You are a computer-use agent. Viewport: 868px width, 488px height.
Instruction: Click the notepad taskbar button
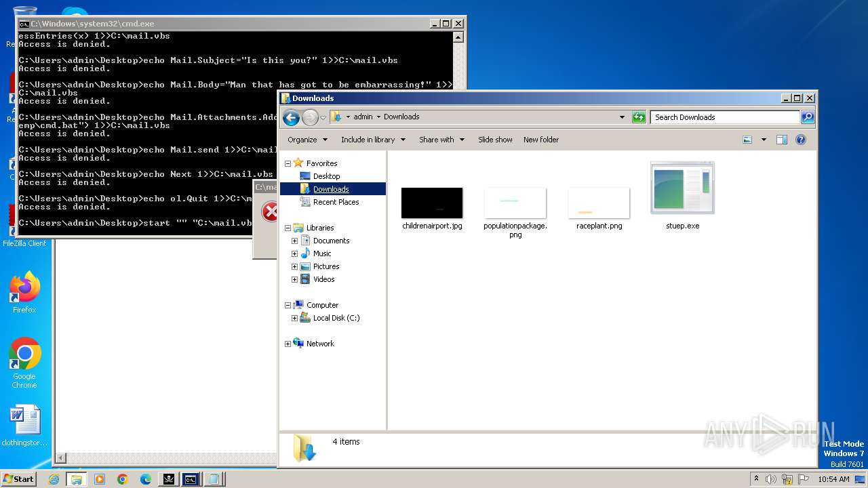(214, 479)
